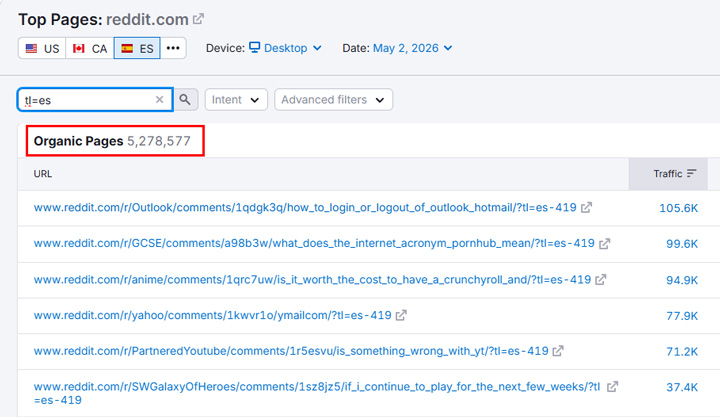Open external link icon for Outlook URL
720x417 pixels.
tap(586, 208)
